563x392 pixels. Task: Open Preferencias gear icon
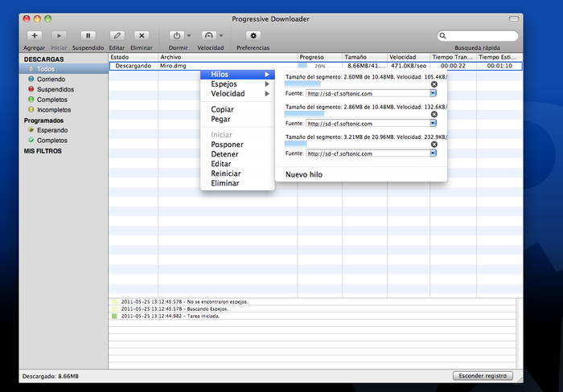253,35
